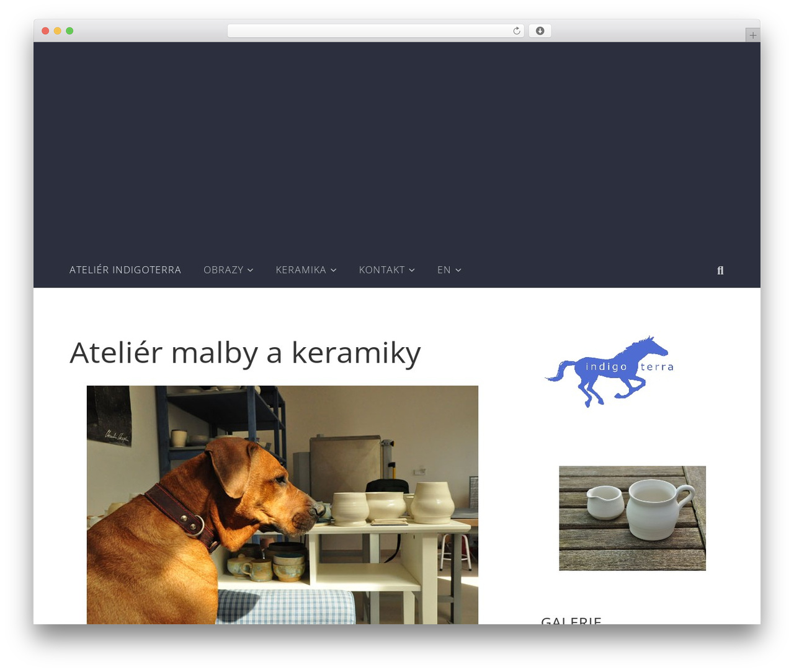The height and width of the screenshot is (672, 794).
Task: Expand the Keramika dropdown arrow
Action: click(333, 270)
